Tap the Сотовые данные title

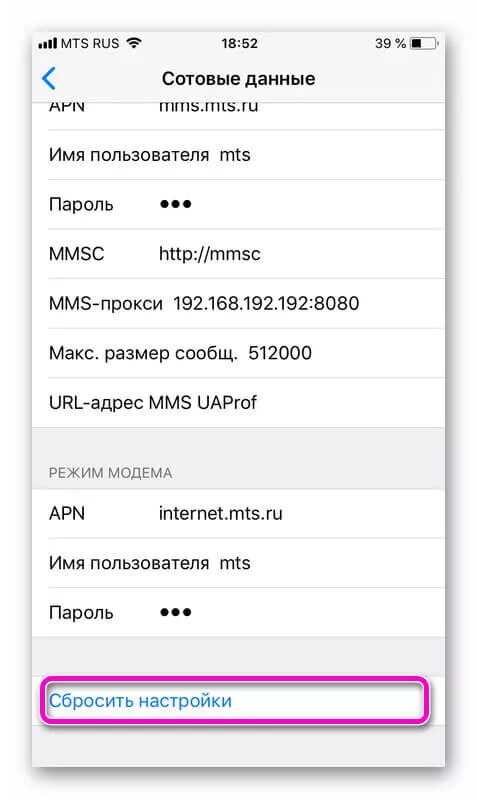(x=238, y=78)
